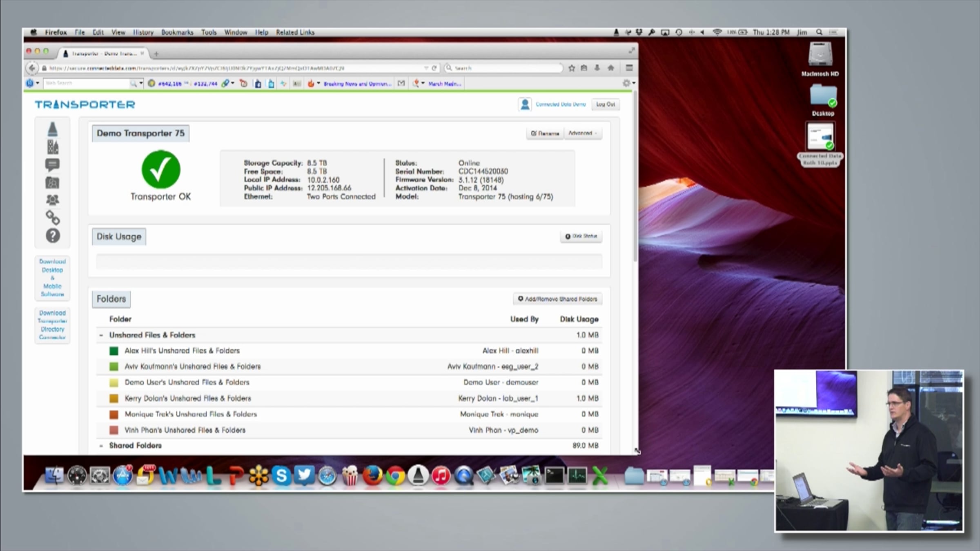
Task: Click the Transporter logo
Action: point(85,104)
